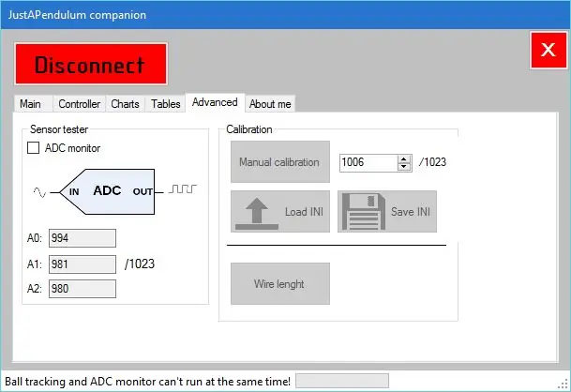
Task: Close the JustAPendulum companion window
Action: coord(548,50)
